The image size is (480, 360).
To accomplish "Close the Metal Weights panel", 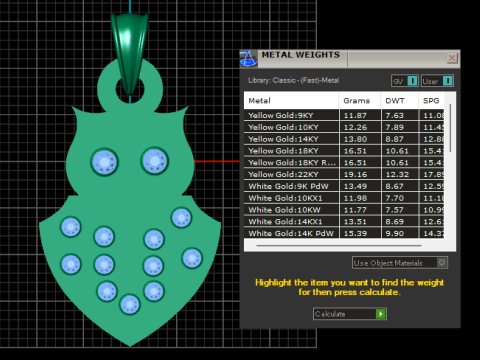I will pos(452,58).
